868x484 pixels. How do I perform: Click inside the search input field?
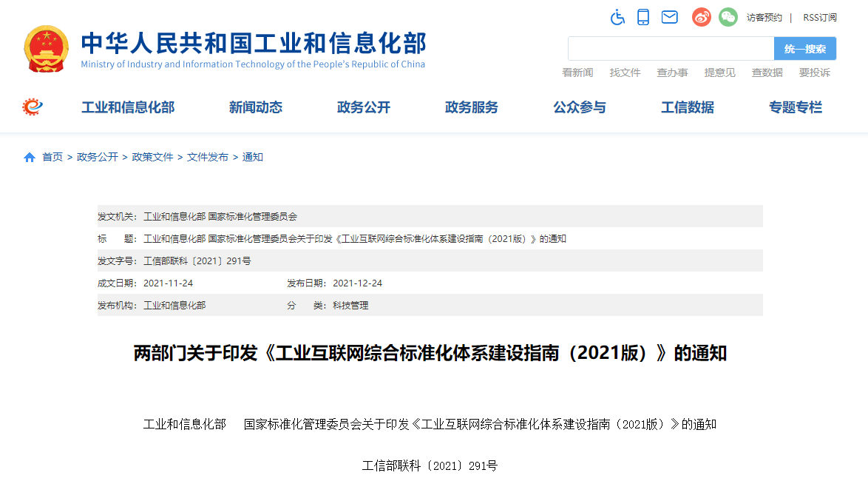tap(670, 49)
